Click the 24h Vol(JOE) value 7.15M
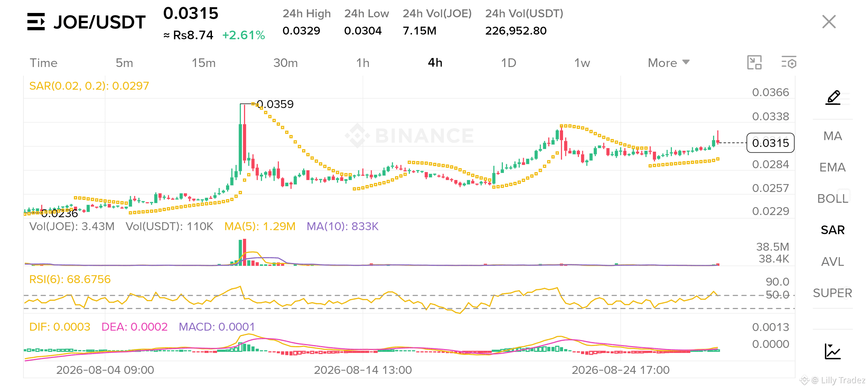The width and height of the screenshot is (868, 389). (420, 31)
